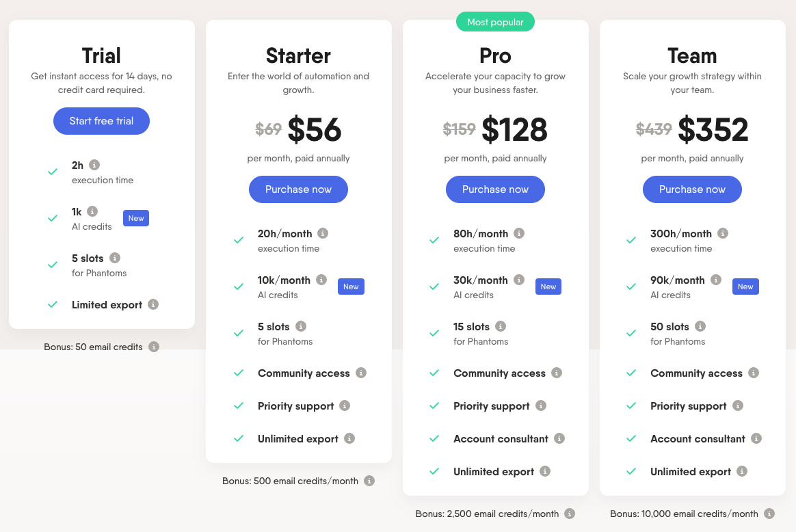Click the Most popular badge
The width and height of the screenshot is (796, 532).
coord(495,23)
